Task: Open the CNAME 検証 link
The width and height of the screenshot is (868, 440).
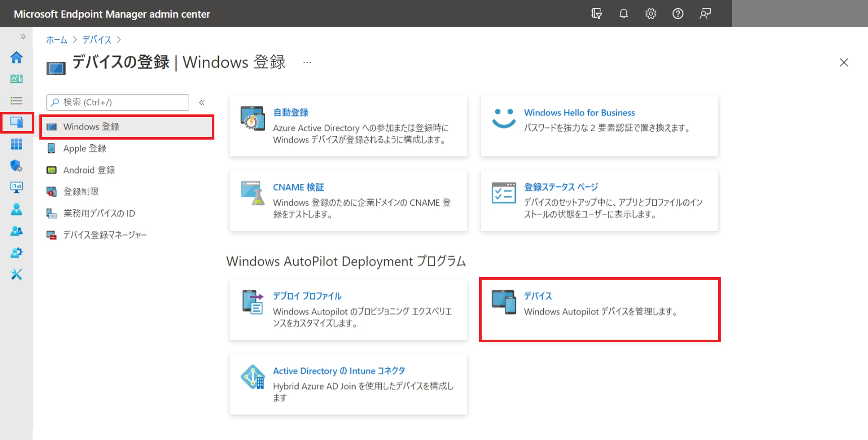Action: pyautogui.click(x=298, y=187)
